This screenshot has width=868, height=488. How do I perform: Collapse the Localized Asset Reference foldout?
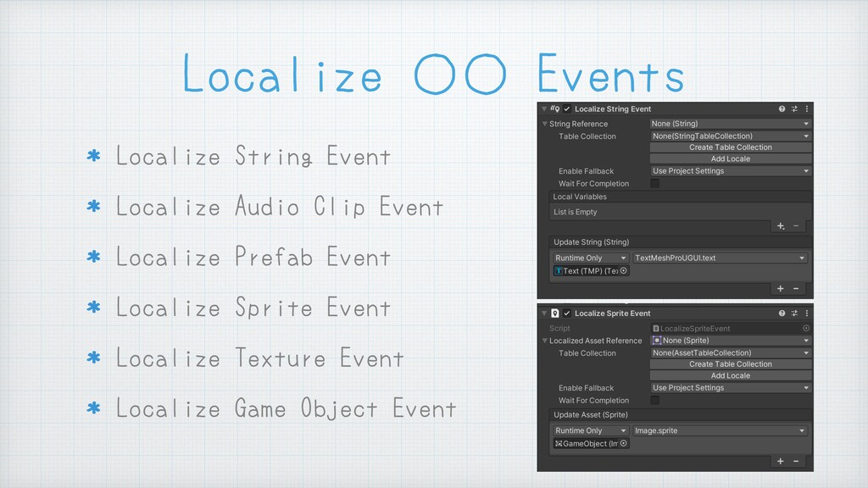545,341
